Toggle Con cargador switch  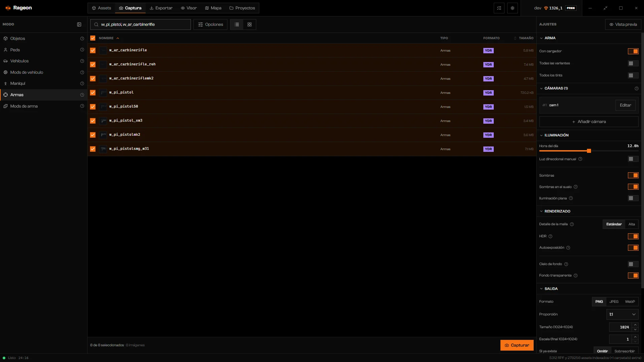633,51
